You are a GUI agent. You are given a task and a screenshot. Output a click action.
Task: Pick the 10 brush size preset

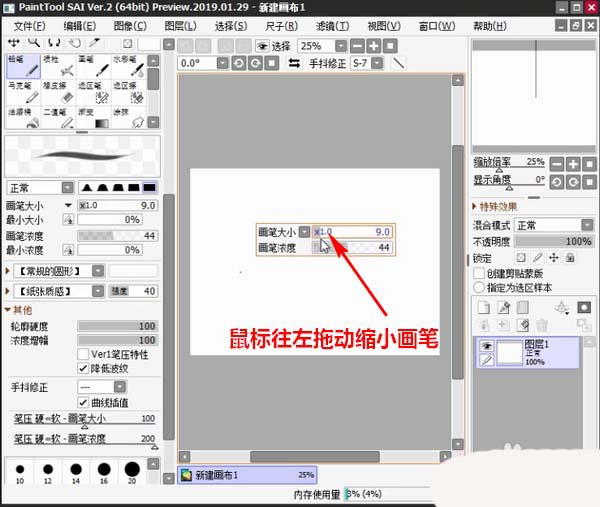pyautogui.click(x=20, y=473)
